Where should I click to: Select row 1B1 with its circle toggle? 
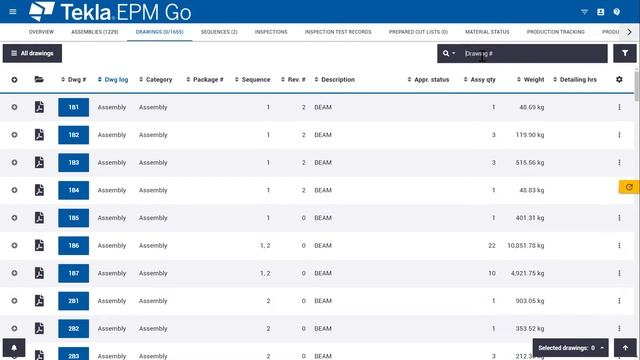(x=14, y=107)
